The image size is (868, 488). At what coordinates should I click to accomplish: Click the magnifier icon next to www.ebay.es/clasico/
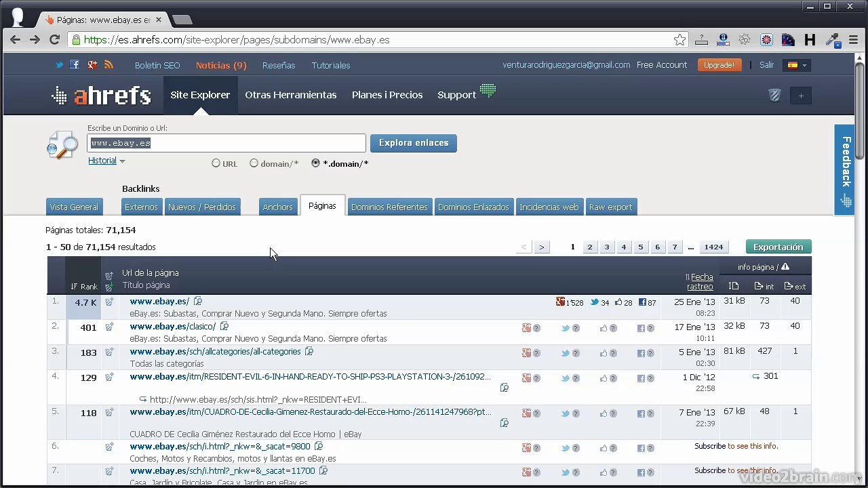tap(224, 326)
